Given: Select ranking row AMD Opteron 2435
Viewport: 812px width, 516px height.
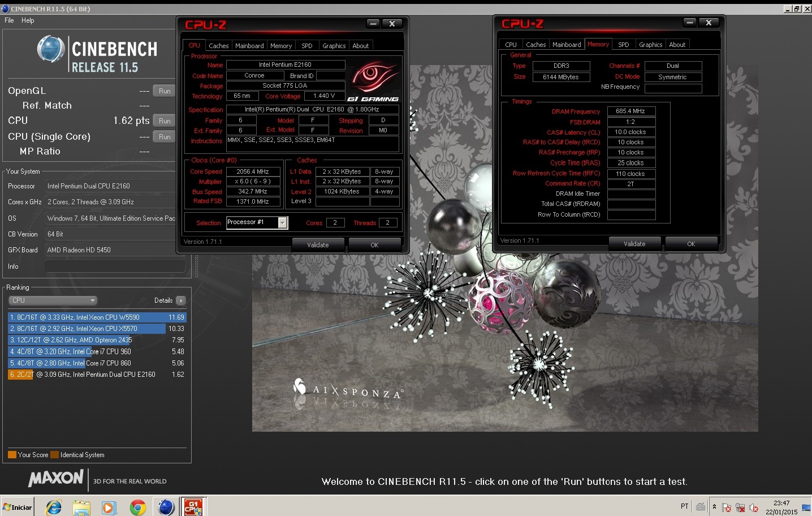Looking at the screenshot, I should (x=97, y=340).
